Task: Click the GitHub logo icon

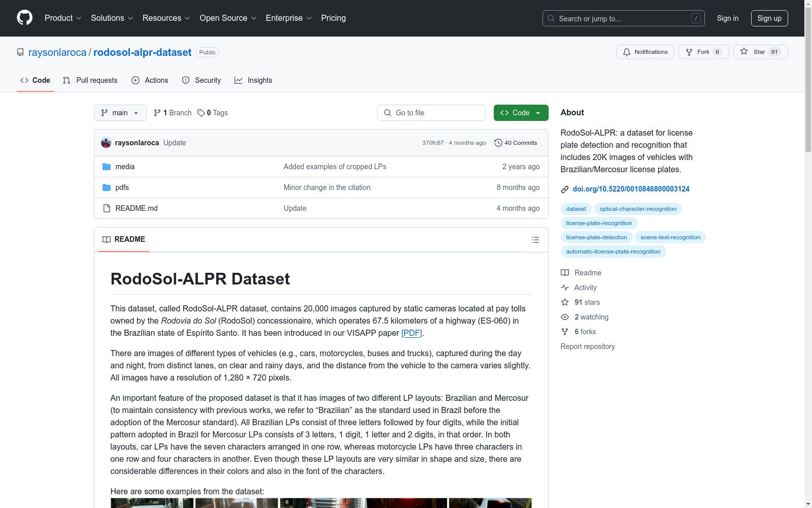Action: [x=24, y=18]
